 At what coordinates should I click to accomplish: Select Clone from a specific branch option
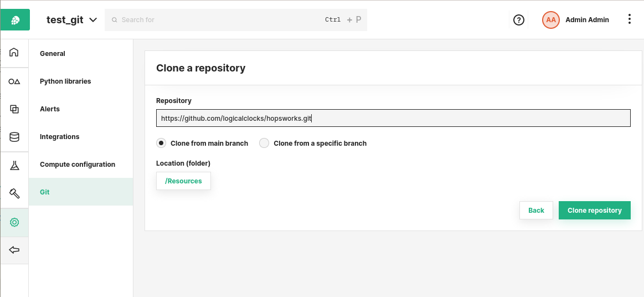264,143
